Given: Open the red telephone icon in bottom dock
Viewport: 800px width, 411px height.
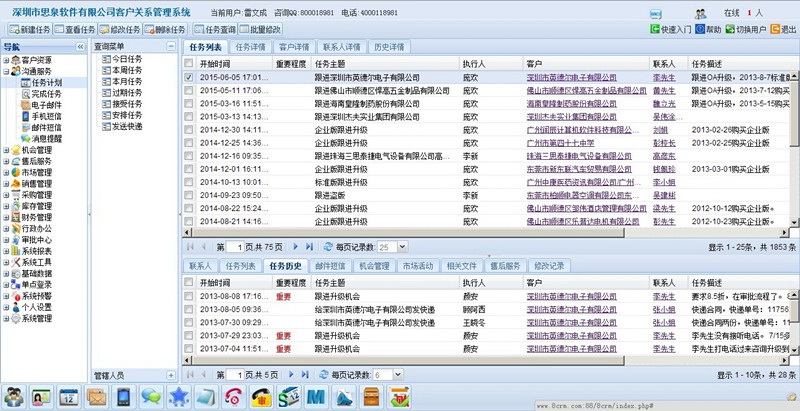Looking at the screenshot, I should 234,397.
